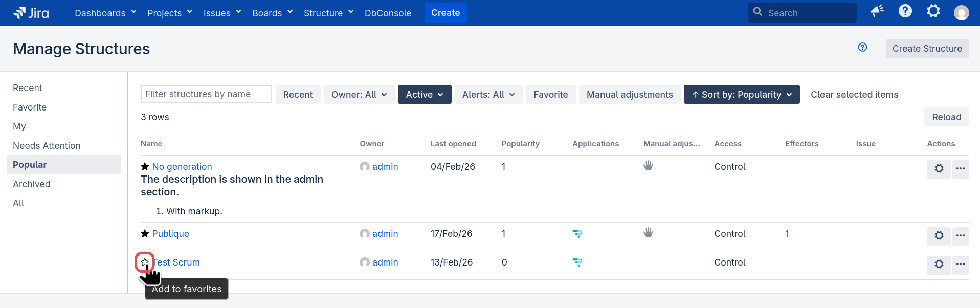Reload the structures list
This screenshot has width=980, height=308.
(947, 117)
